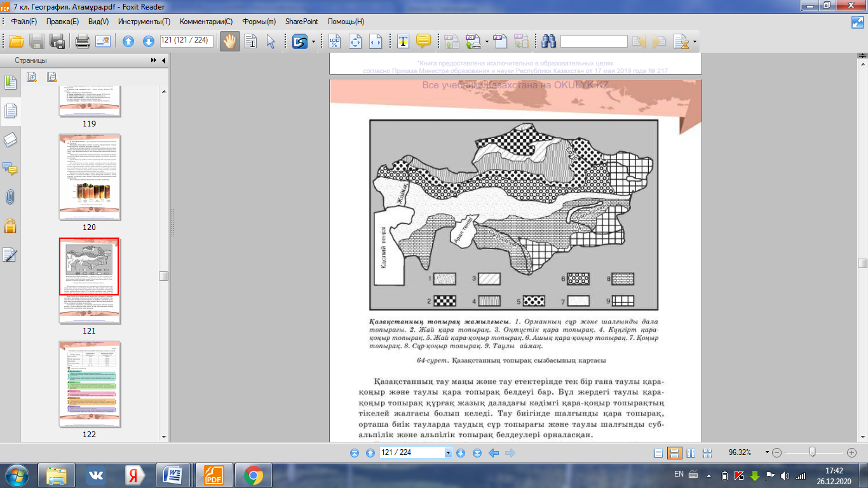Viewport: 868px width, 488px height.
Task: Expand the Foxit sharing icon dropdown arrow
Action: pos(313,42)
